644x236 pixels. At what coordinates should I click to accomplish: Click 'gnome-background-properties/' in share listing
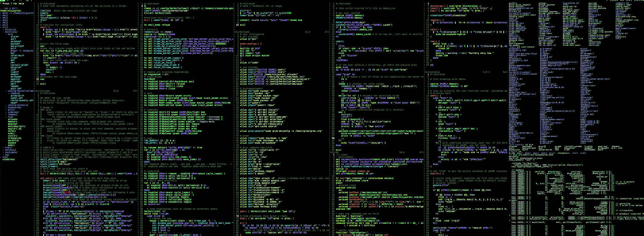tap(559, 62)
